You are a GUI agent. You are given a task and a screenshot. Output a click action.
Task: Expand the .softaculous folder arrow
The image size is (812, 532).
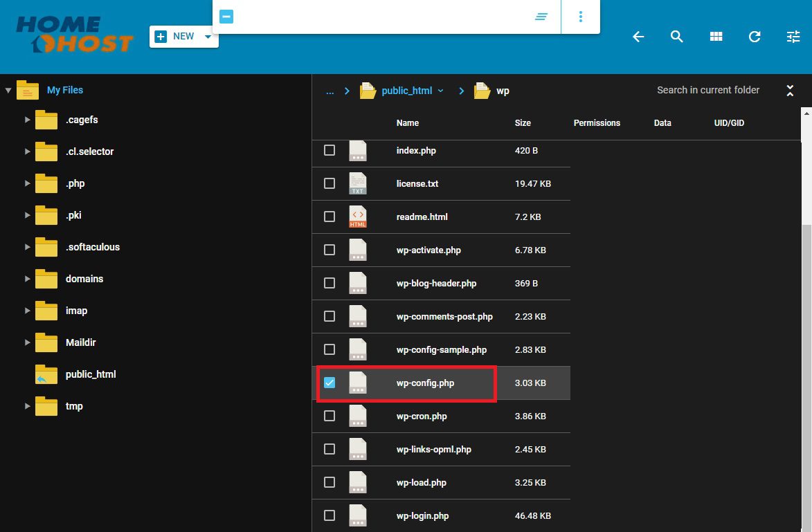(x=27, y=247)
